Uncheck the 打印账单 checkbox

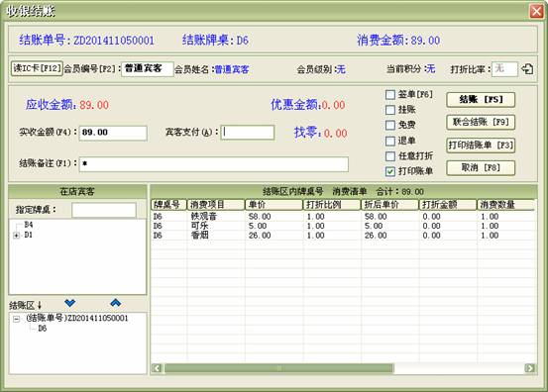390,171
